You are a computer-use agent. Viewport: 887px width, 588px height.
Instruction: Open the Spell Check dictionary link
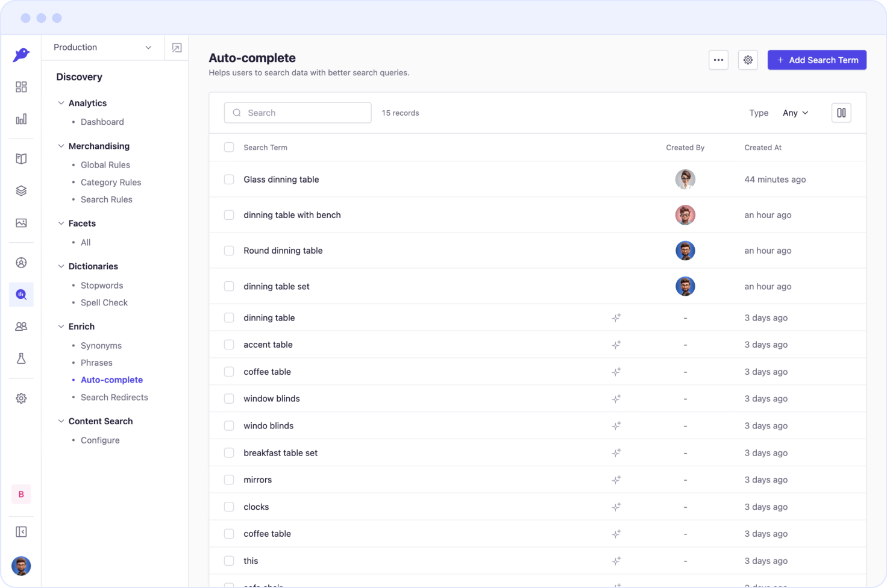(104, 303)
